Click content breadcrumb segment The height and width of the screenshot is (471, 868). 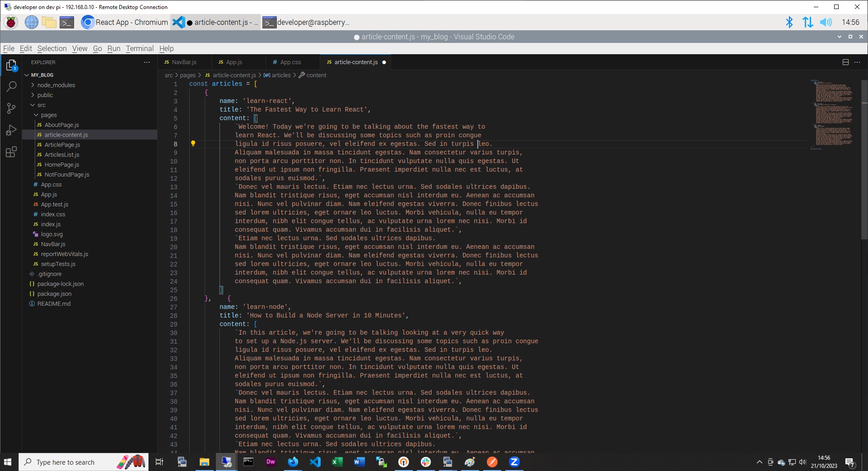point(316,75)
